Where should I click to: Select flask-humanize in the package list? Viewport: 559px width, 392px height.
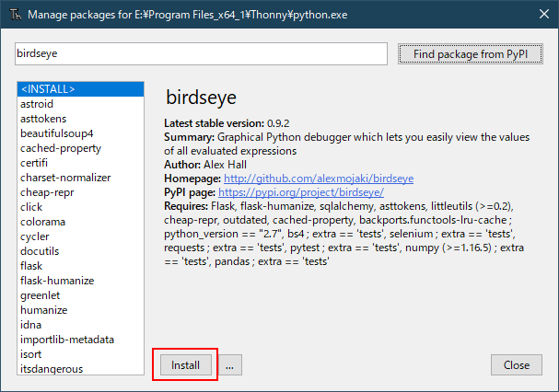coord(80,281)
